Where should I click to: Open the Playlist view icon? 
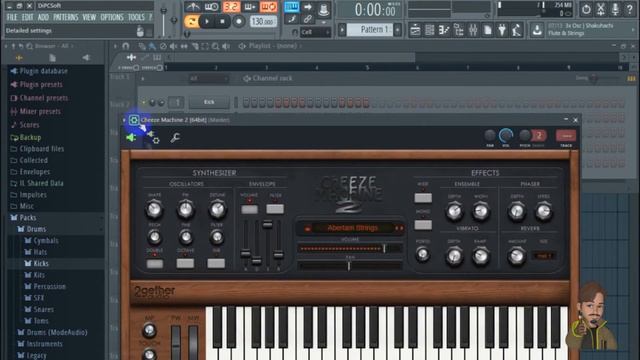415,30
